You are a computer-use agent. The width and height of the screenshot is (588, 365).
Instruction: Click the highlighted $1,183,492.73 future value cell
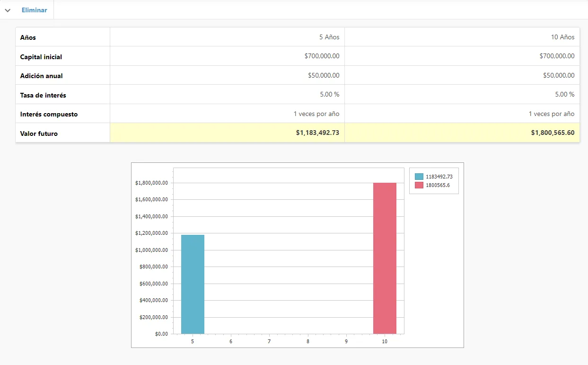coord(317,133)
